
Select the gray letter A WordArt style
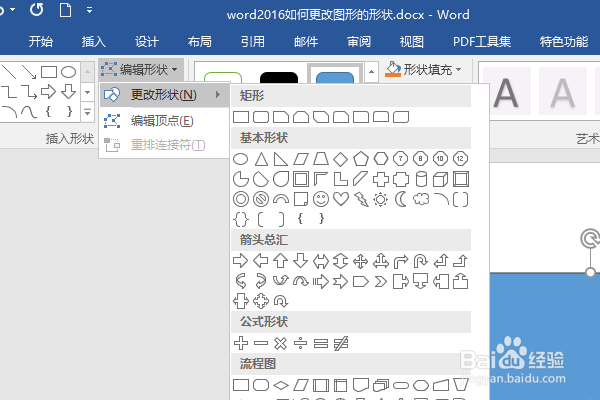(x=562, y=92)
